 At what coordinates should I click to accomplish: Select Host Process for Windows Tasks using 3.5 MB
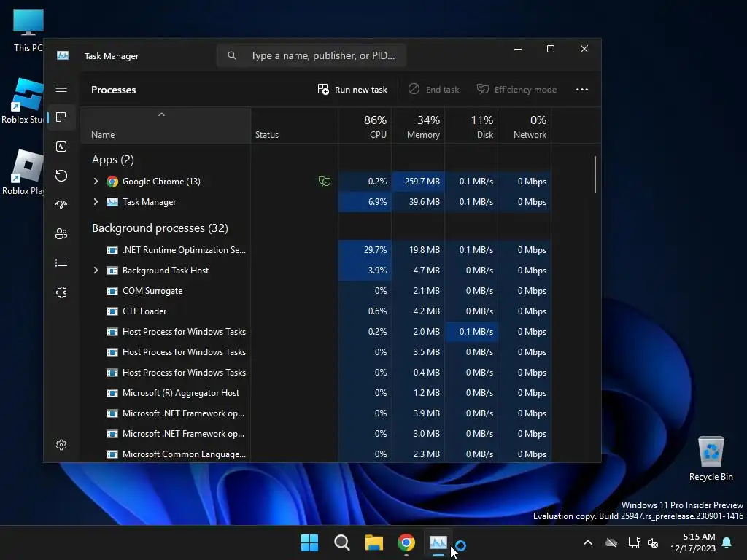pos(317,352)
